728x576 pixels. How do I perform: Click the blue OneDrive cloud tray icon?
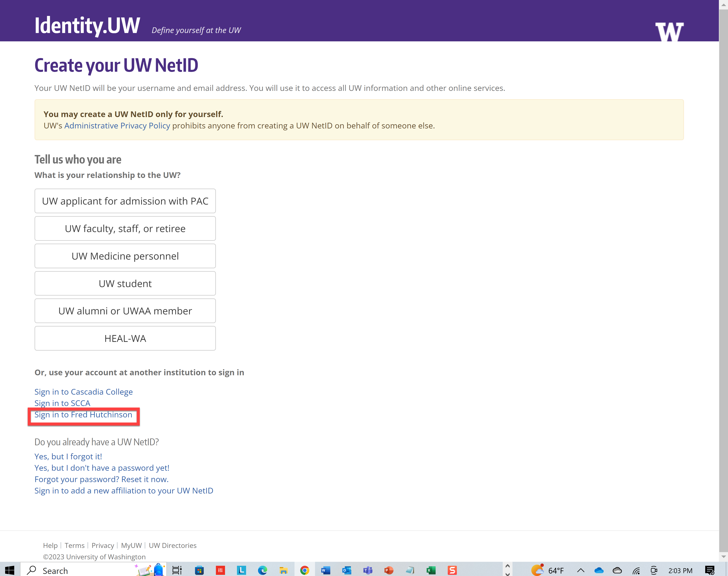(x=599, y=570)
